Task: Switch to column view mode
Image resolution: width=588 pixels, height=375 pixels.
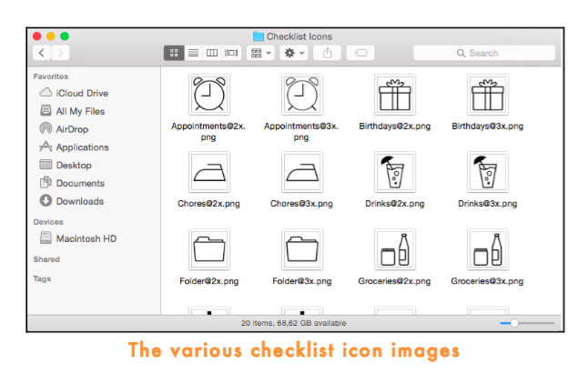Action: (x=212, y=53)
